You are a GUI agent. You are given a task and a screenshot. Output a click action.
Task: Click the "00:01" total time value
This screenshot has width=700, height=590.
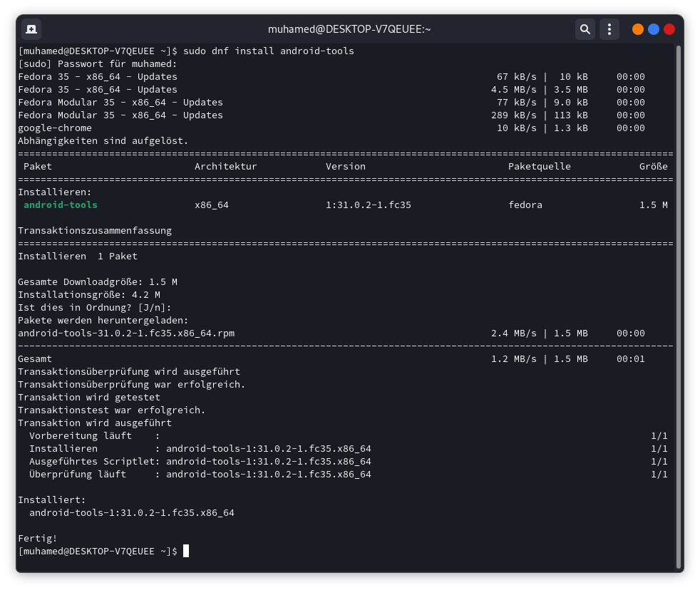click(631, 359)
